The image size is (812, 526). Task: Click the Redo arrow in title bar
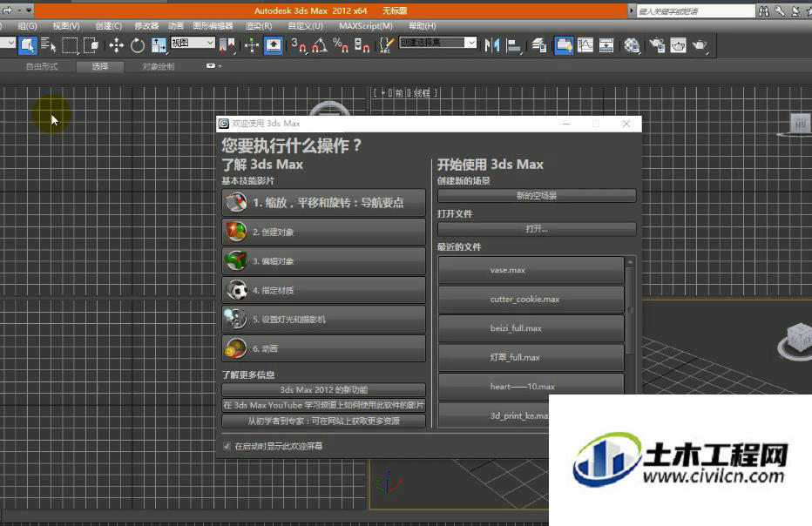pyautogui.click(x=7, y=10)
